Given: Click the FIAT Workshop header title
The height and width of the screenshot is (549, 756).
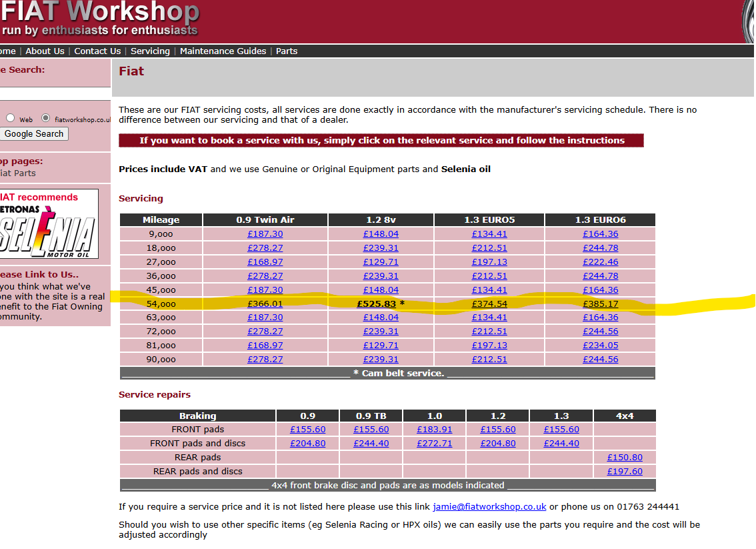Looking at the screenshot, I should [x=100, y=11].
